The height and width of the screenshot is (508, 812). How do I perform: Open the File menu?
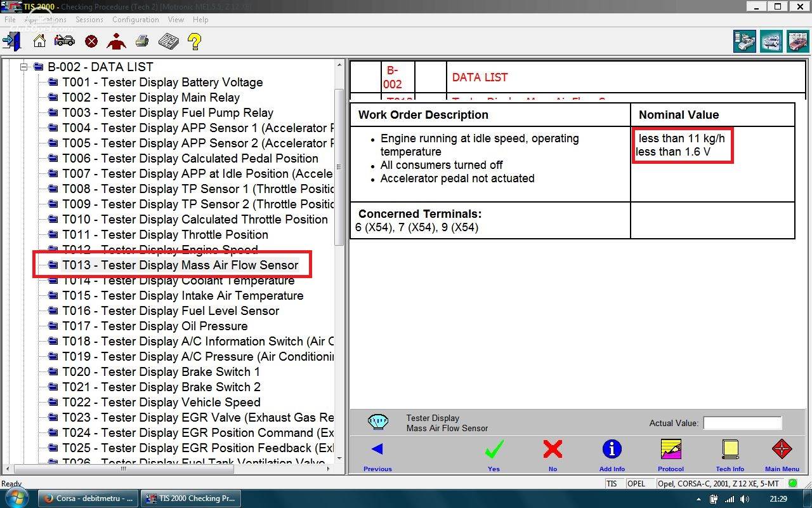tap(10, 20)
